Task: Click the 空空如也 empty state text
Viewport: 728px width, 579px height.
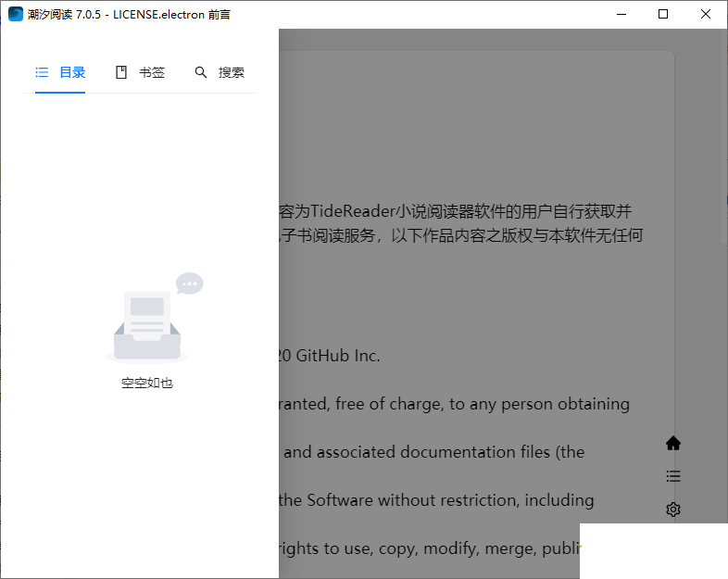Action: 147,383
